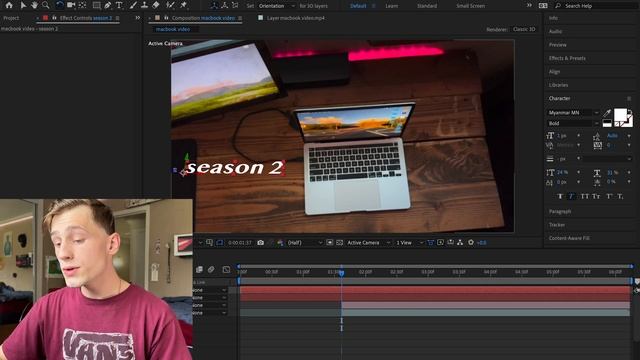Toggle mask and shape path visibility

[220, 242]
